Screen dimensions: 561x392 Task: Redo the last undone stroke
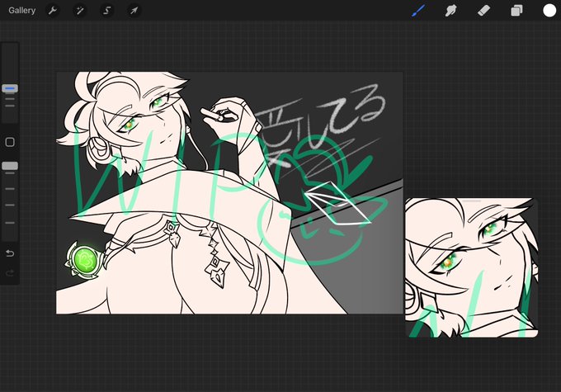pos(10,273)
